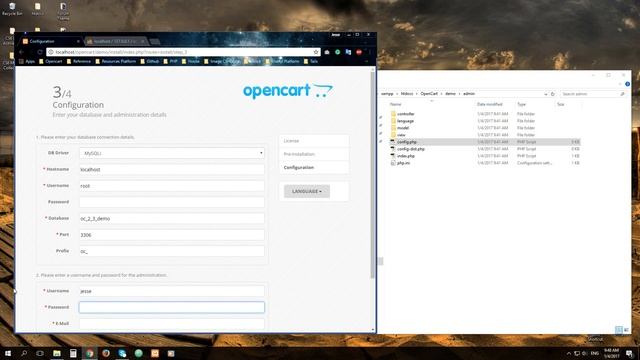This screenshot has width=640, height=360.
Task: Focus the empty database Password field
Action: 172,202
